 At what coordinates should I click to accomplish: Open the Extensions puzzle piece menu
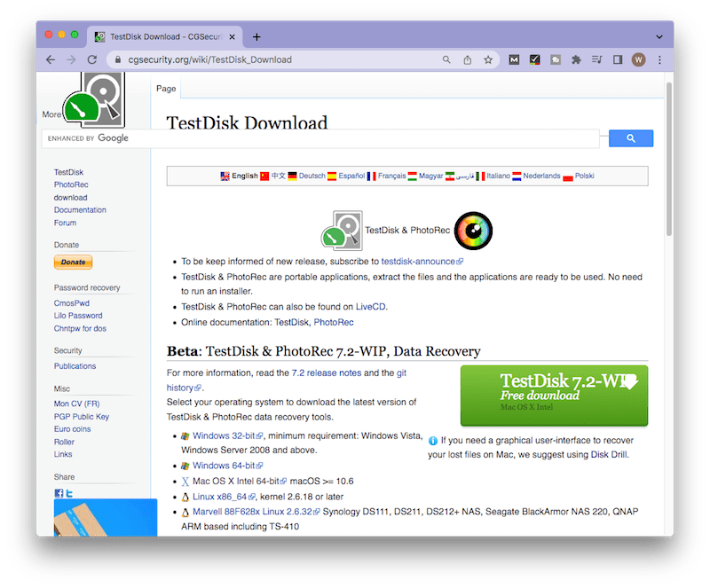point(576,59)
